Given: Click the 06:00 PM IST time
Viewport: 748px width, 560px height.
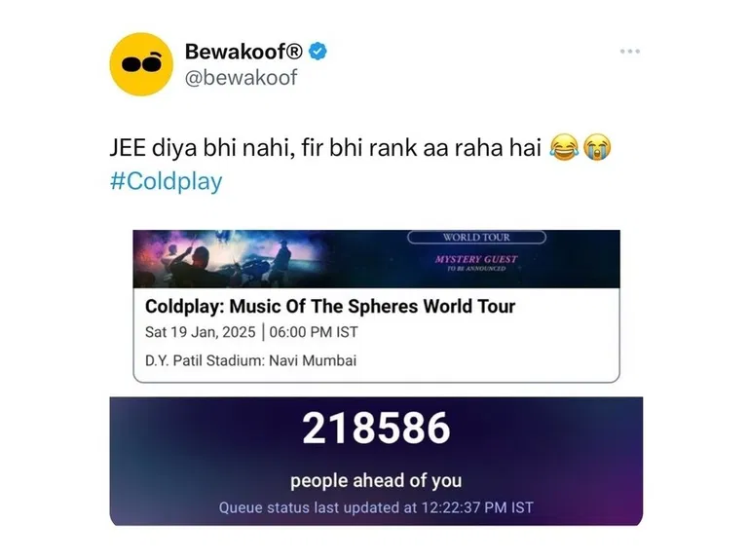Looking at the screenshot, I should (x=314, y=332).
